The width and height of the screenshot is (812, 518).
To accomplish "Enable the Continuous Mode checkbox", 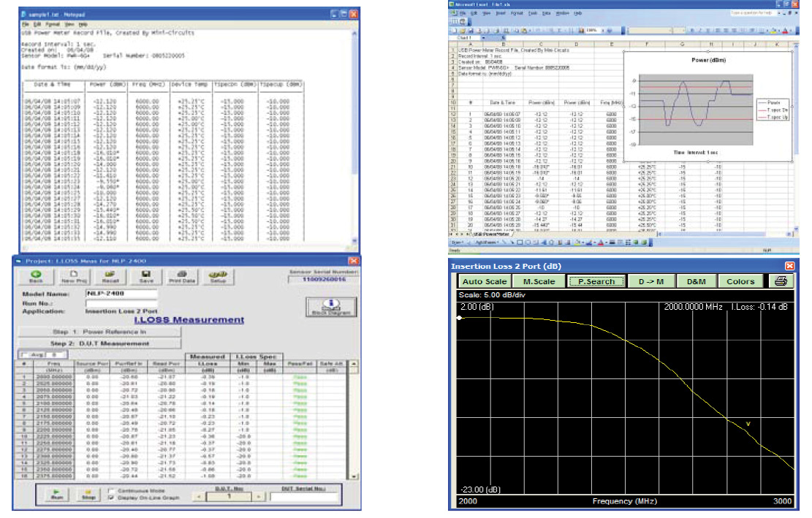I will 111,491.
